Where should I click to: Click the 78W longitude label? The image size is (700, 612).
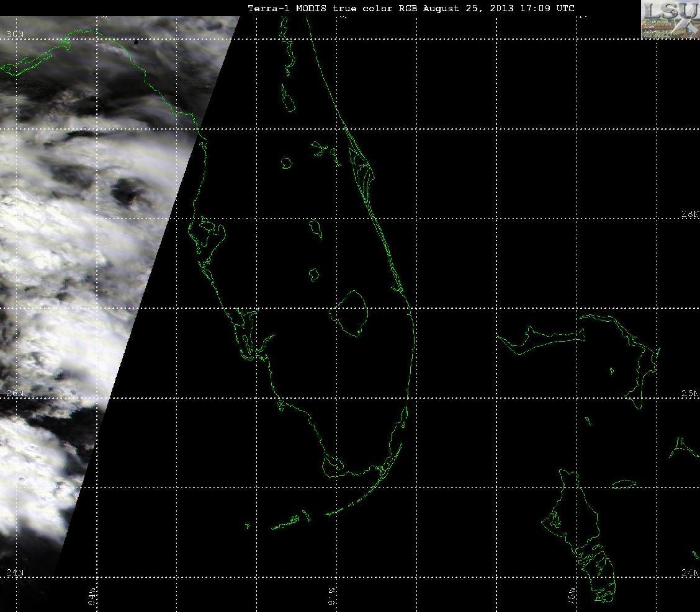point(572,595)
